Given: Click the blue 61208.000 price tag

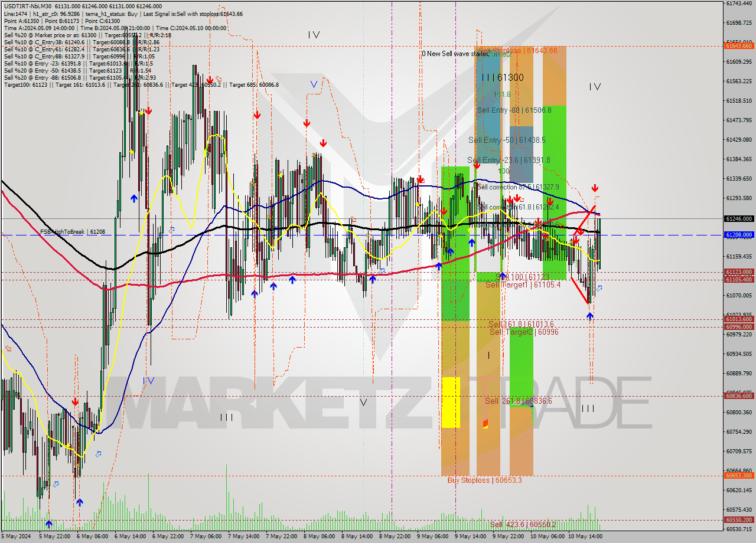Looking at the screenshot, I should (739, 235).
